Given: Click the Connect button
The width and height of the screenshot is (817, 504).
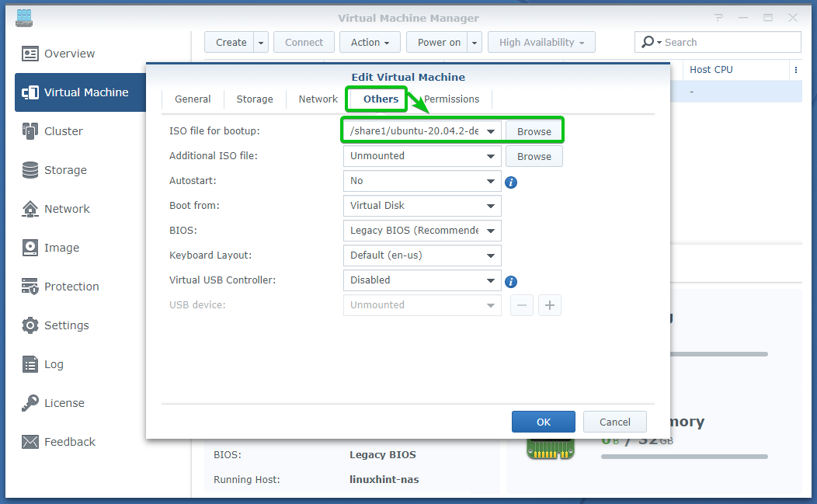Looking at the screenshot, I should point(304,42).
